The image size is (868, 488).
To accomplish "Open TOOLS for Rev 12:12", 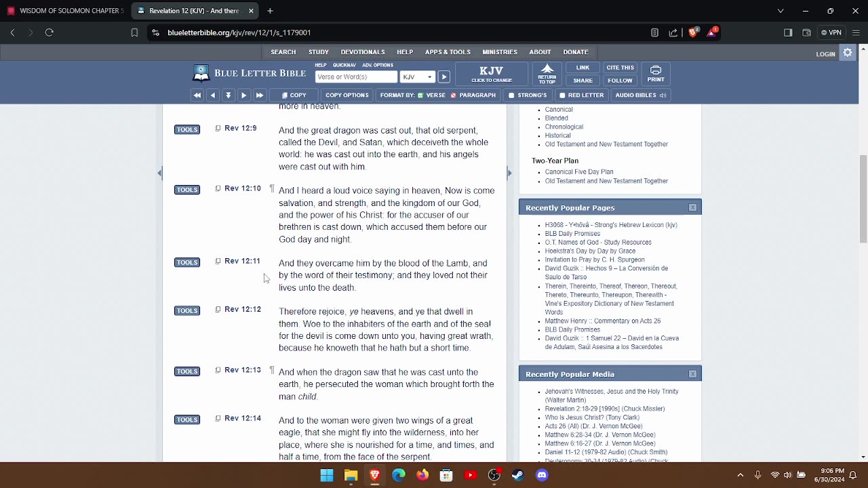I will click(x=187, y=310).
